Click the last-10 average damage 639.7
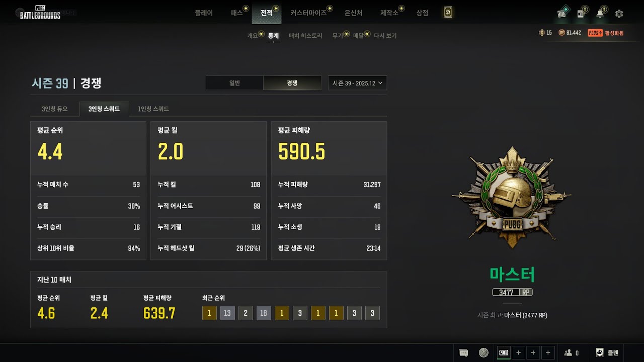This screenshot has height=362, width=644. click(159, 313)
